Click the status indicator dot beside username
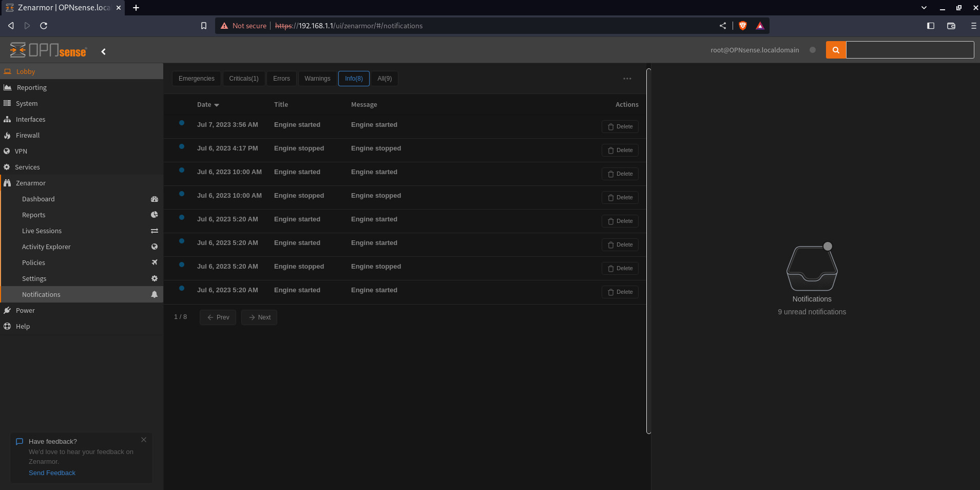The width and height of the screenshot is (980, 490). tap(813, 50)
